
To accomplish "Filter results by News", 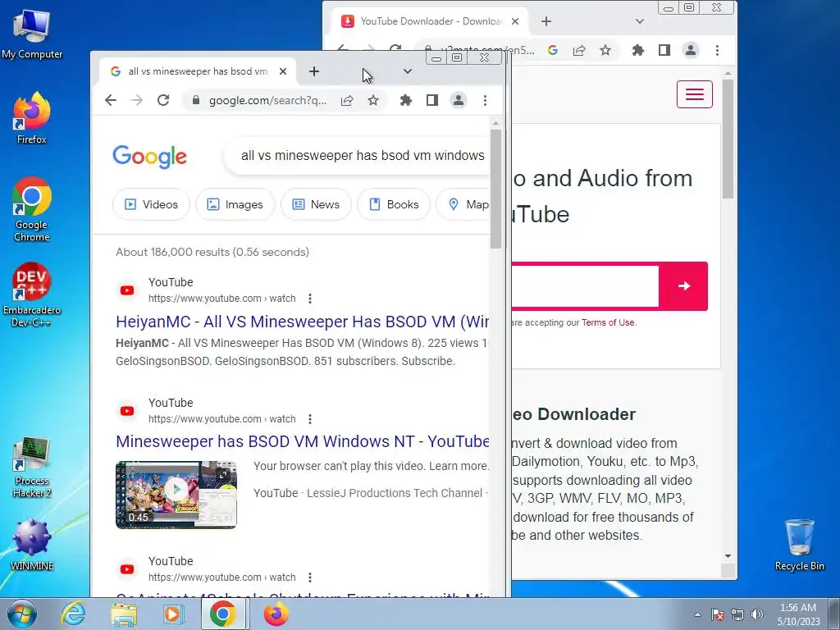I will click(x=316, y=204).
